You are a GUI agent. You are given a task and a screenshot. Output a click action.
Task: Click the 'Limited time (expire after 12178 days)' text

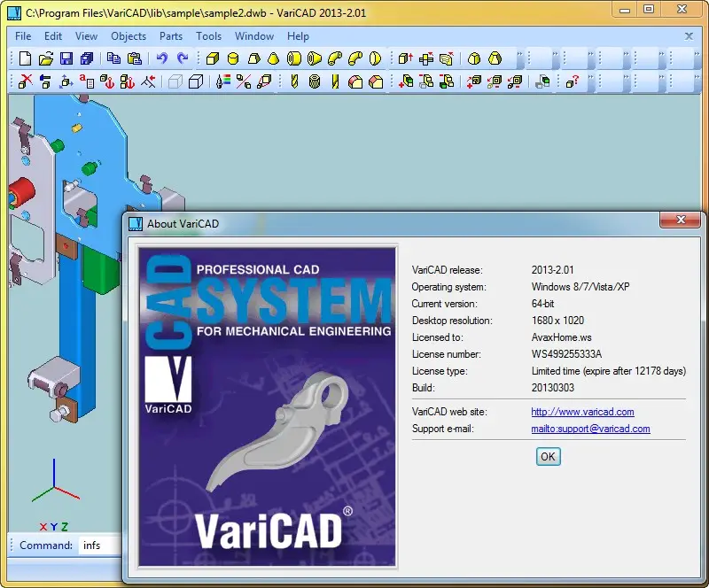click(609, 371)
